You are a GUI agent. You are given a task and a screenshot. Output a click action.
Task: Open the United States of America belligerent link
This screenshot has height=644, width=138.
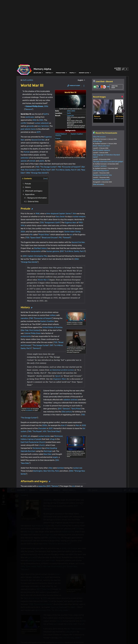(x=61, y=135)
